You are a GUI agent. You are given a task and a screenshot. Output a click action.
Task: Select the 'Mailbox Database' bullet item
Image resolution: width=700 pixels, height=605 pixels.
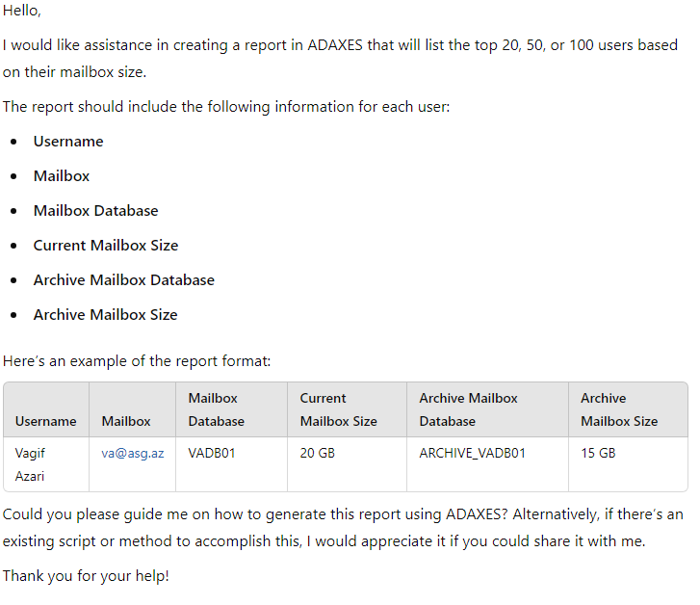[x=96, y=210]
